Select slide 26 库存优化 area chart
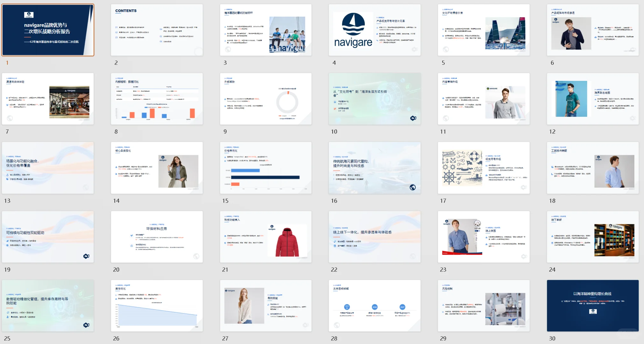Image resolution: width=644 pixels, height=344 pixels. click(157, 306)
